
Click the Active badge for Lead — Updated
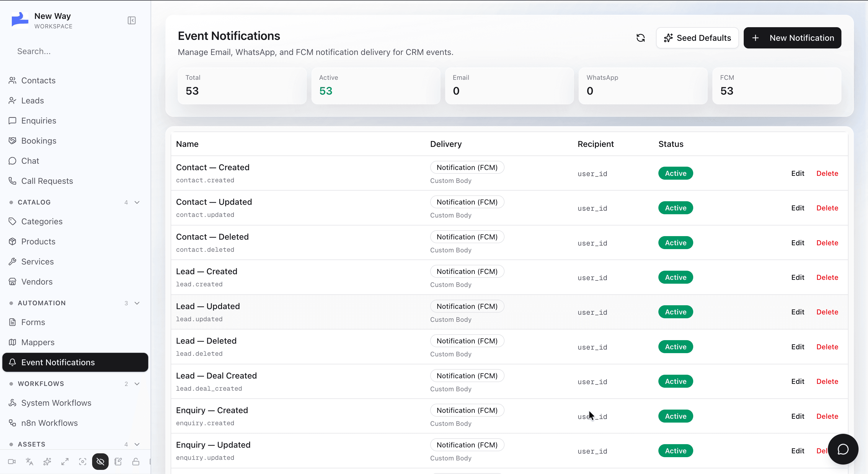point(675,312)
